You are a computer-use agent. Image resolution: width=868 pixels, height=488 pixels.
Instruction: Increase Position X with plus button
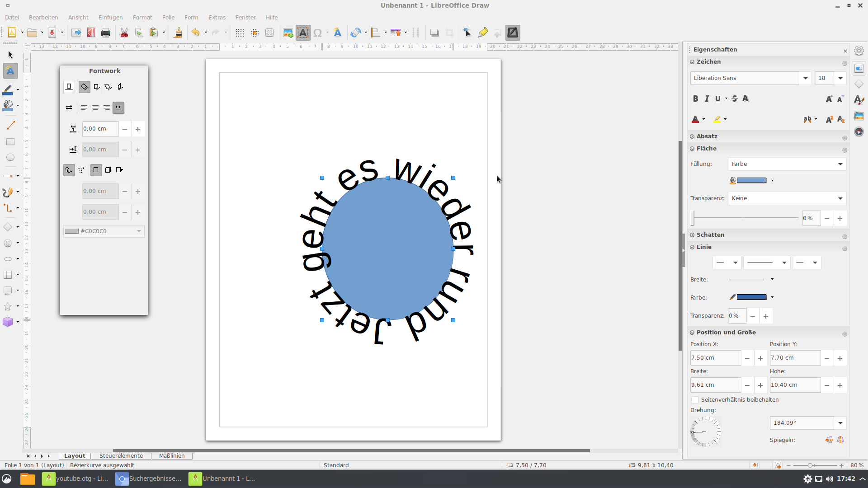(760, 358)
